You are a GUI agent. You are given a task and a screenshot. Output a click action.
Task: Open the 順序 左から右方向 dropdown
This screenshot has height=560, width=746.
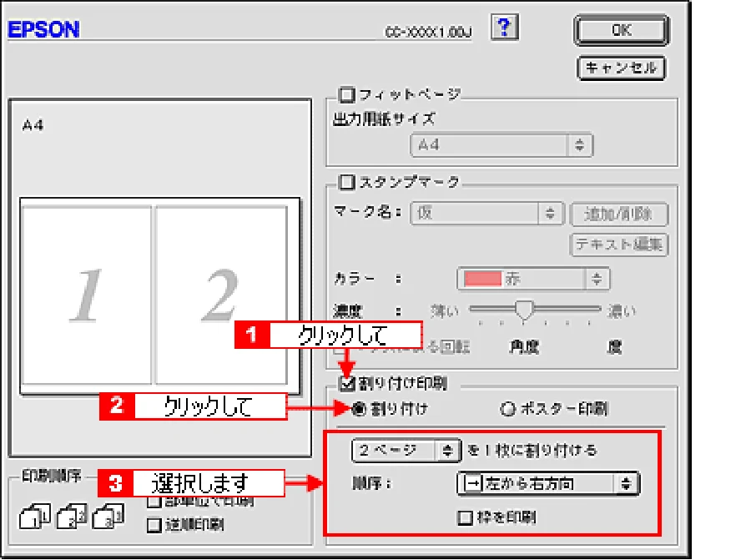(548, 484)
